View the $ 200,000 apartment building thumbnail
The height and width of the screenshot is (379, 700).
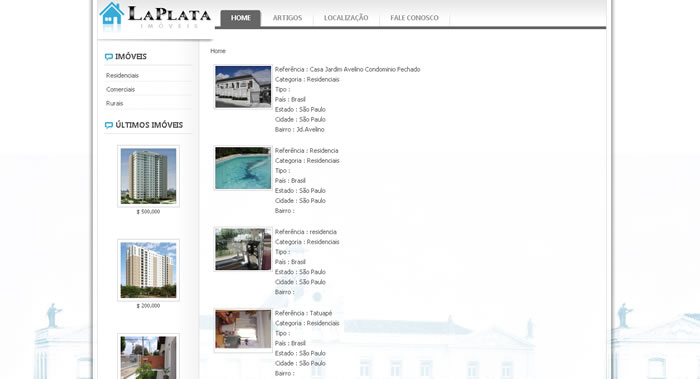(148, 270)
